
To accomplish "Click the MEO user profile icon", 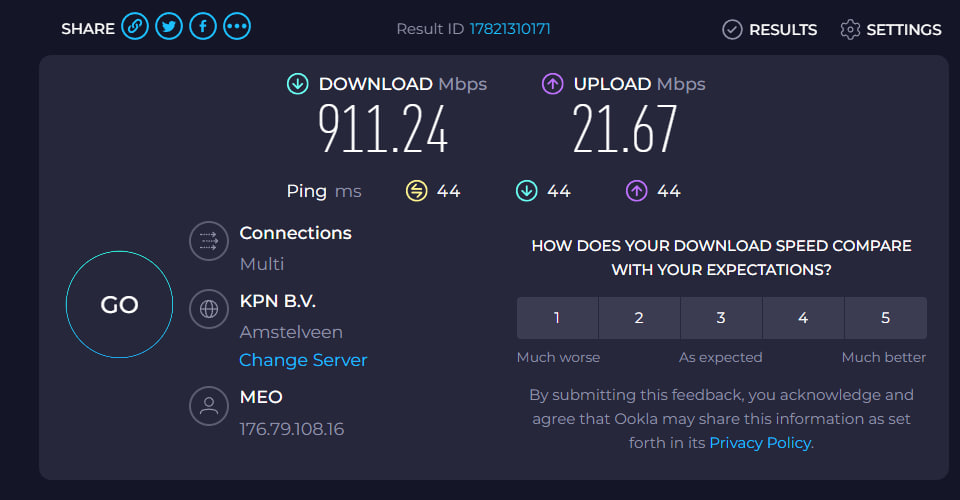I will [209, 406].
